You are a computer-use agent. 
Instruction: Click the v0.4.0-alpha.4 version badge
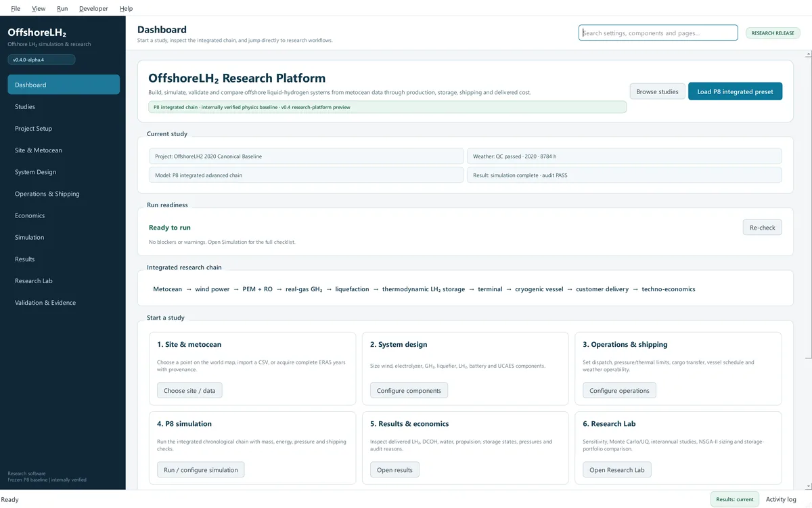click(x=41, y=60)
